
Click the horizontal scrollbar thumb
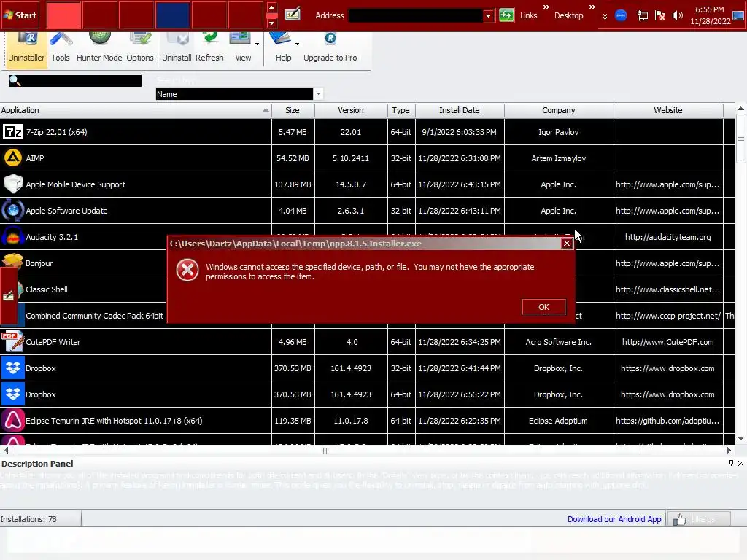click(326, 450)
